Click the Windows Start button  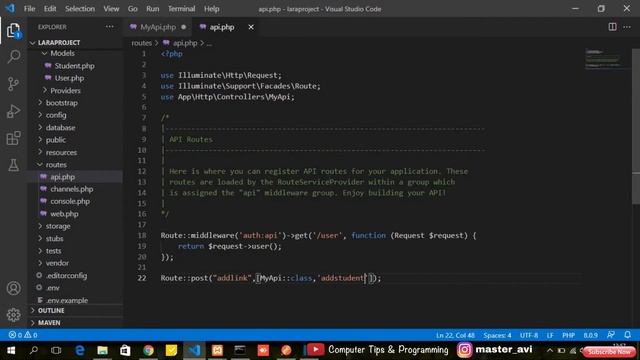pyautogui.click(x=11, y=350)
